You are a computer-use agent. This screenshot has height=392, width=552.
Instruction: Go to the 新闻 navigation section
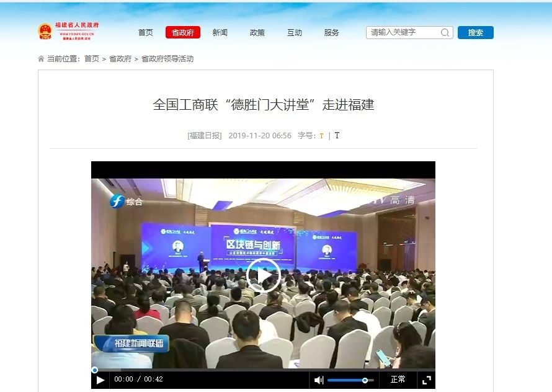[220, 33]
